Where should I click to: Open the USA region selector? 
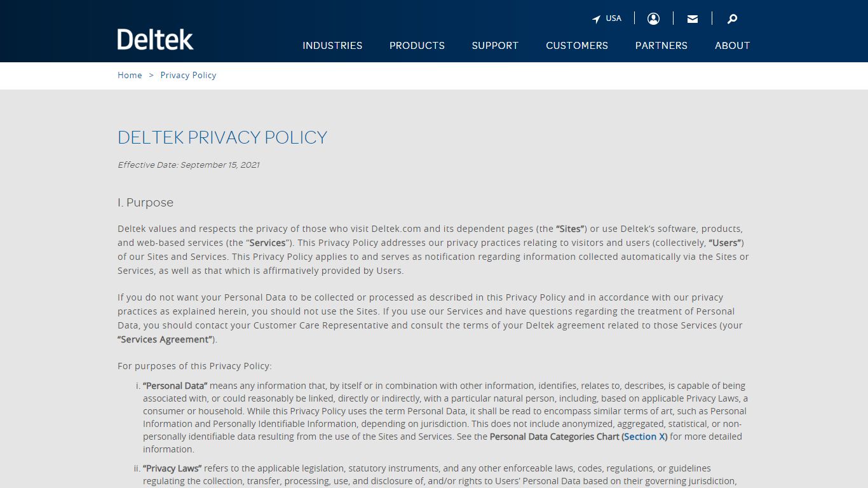point(607,18)
